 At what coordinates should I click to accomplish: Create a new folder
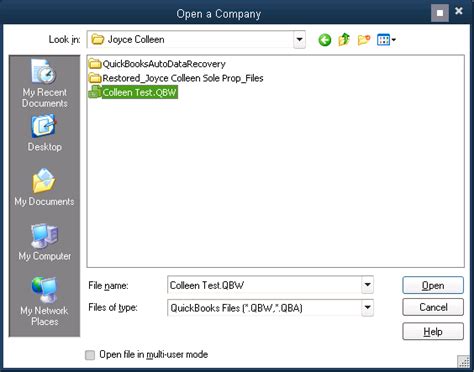[x=364, y=40]
